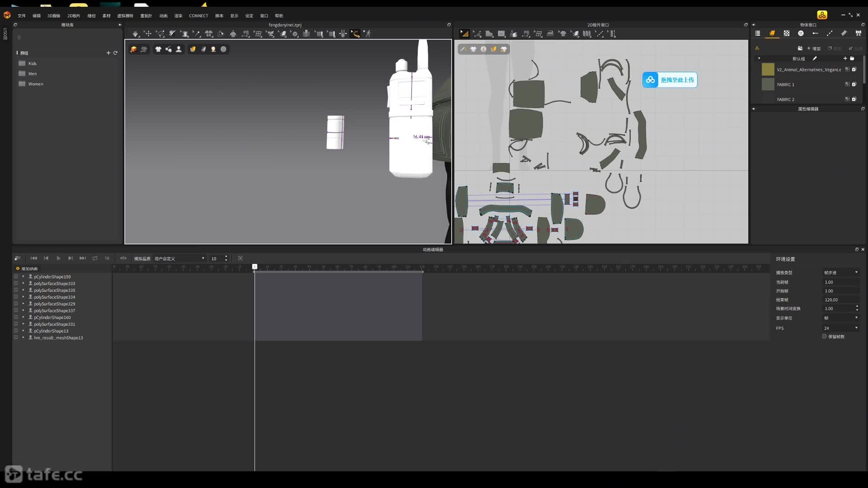Click the running figure icon in 3D toolbar

tap(368, 34)
